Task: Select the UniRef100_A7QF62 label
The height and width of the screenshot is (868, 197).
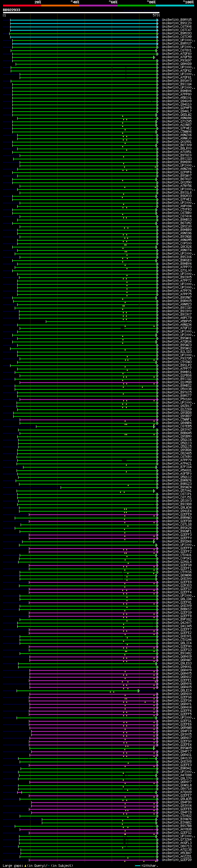Action: [x=177, y=71]
